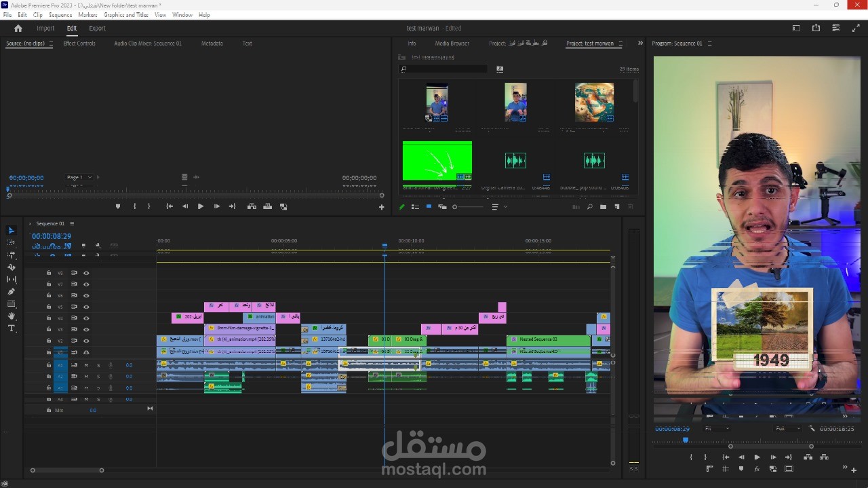Toggle V5 track output eye
This screenshot has width=868, height=488.
(86, 307)
